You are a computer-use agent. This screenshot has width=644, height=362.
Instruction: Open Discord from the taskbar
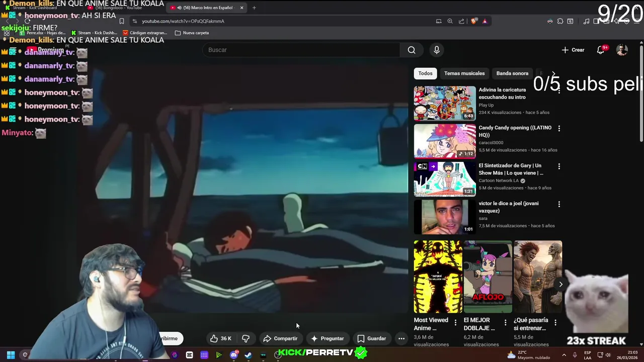pyautogui.click(x=233, y=355)
